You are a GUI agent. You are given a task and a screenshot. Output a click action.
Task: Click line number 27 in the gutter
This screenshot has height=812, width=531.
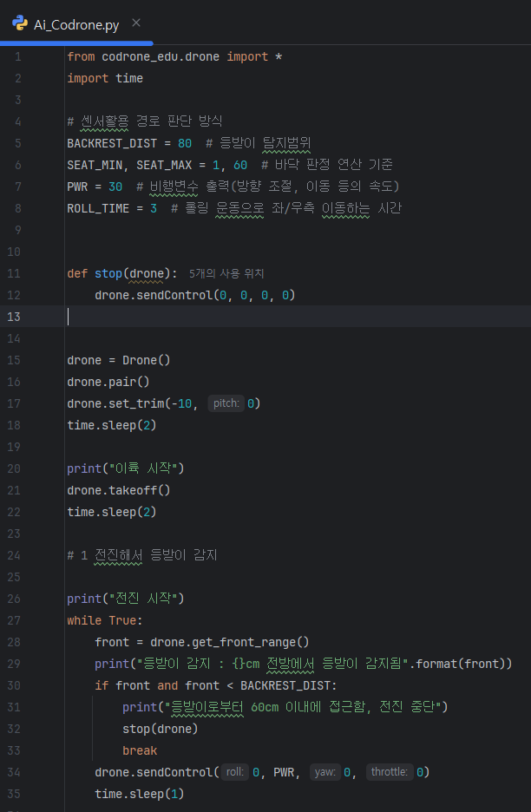click(14, 620)
